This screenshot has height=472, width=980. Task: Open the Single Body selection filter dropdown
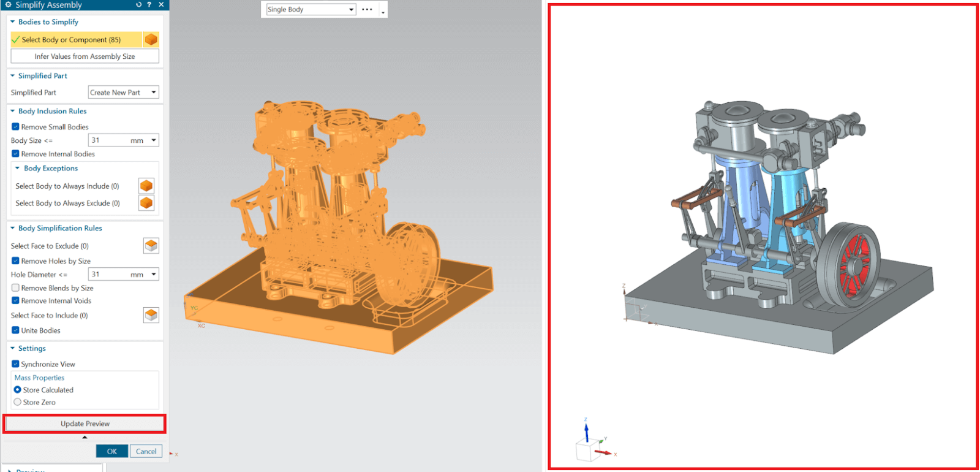tap(311, 9)
